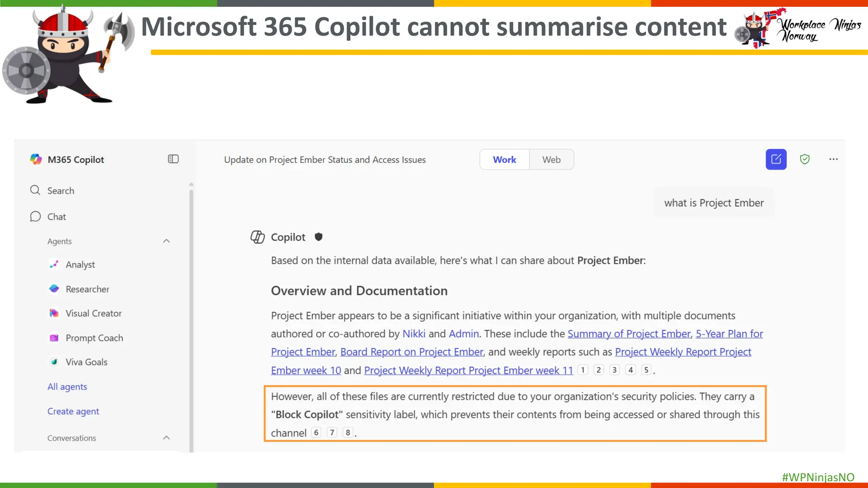The width and height of the screenshot is (868, 488).
Task: Launch the Visual Creator agent
Action: click(x=93, y=313)
